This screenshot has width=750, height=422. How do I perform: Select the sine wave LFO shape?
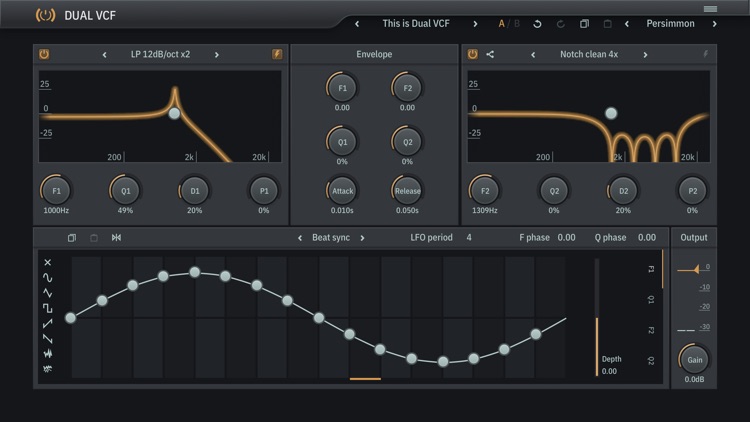tap(47, 278)
